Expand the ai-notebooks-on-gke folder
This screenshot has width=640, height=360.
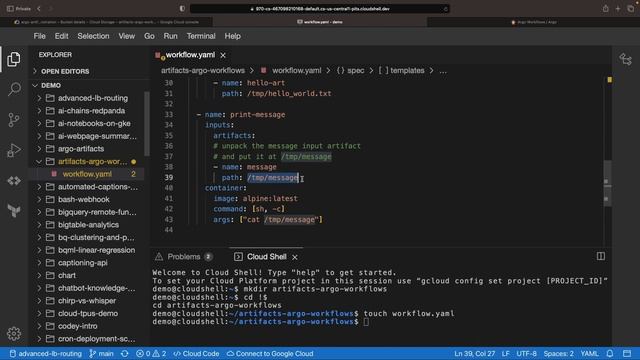point(94,124)
